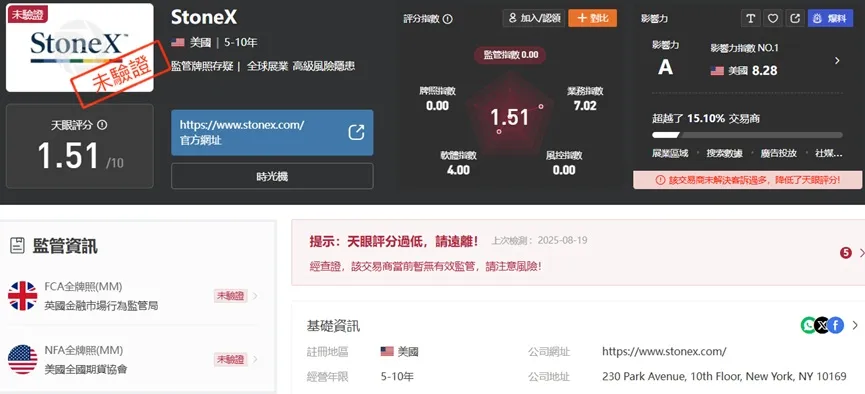The width and height of the screenshot is (865, 394).
Task: Select the 展業區域 tab
Action: (670, 153)
